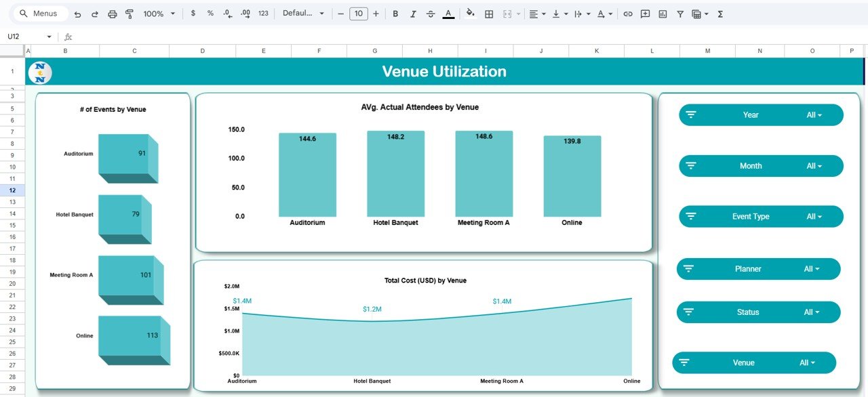Screen dimensions: 868x397
Task: Open the Event Type slicer filter
Action: tap(814, 217)
